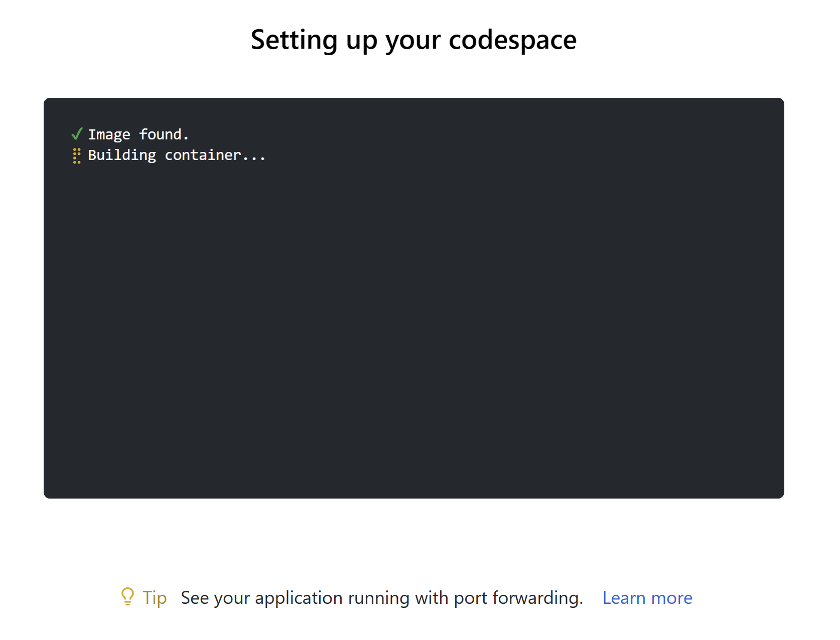Click the word "found" in the log

tap(161, 134)
